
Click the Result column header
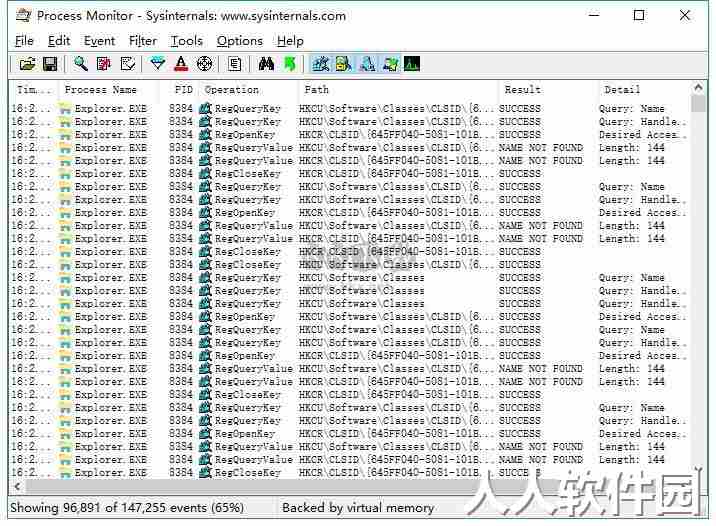pos(548,89)
